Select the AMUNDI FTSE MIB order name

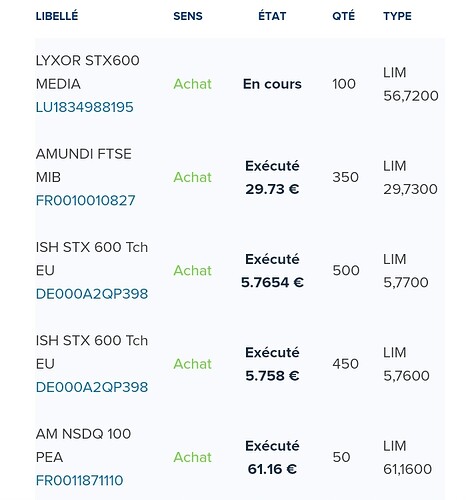click(84, 165)
